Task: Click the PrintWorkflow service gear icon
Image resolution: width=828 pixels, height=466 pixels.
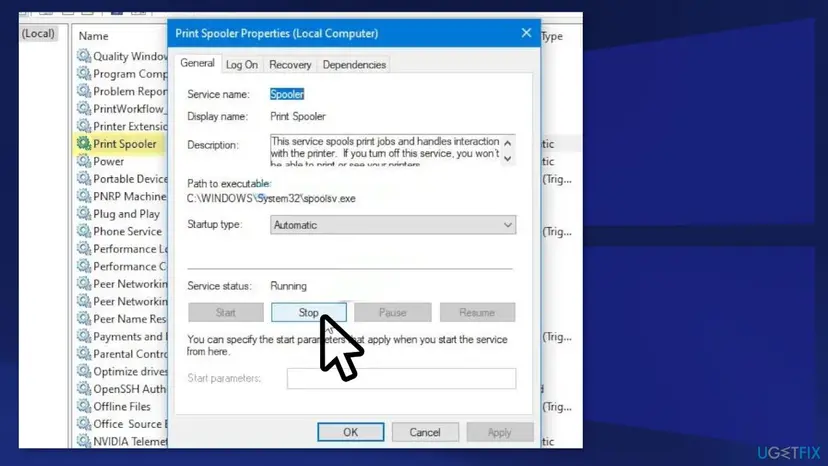Action: click(83, 108)
